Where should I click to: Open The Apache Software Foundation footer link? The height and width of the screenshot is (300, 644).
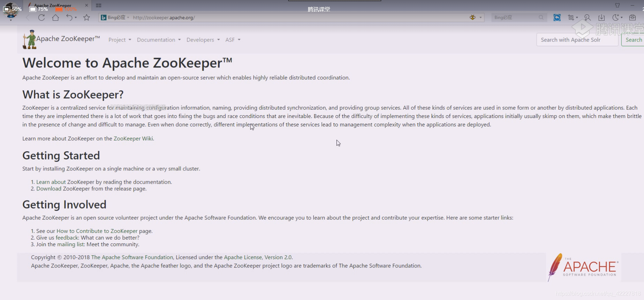pos(132,257)
